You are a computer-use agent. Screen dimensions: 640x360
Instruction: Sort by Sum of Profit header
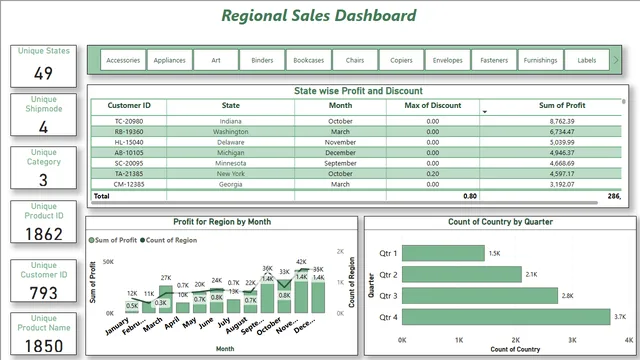[x=562, y=105]
